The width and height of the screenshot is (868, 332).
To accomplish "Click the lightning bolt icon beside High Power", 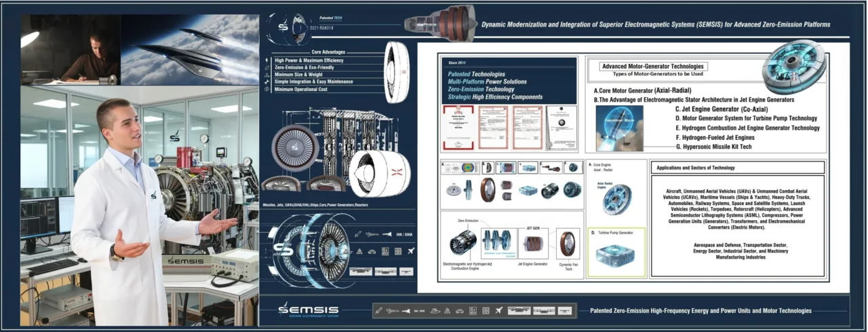I will (x=267, y=61).
